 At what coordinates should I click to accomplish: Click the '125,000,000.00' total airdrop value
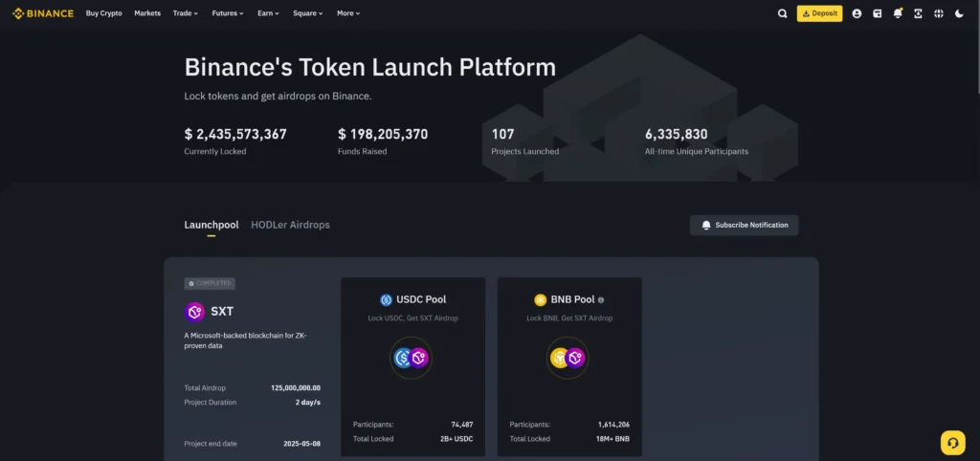pyautogui.click(x=296, y=388)
